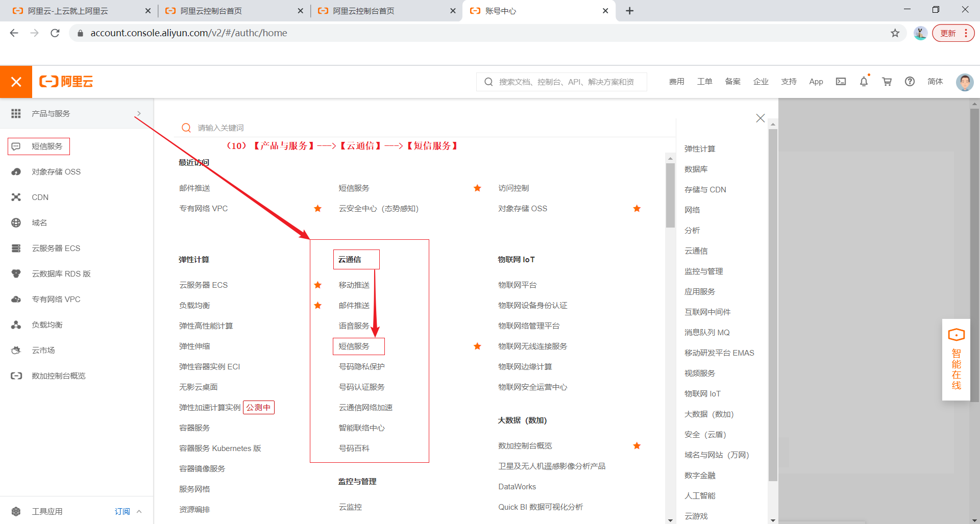Image resolution: width=980 pixels, height=524 pixels.
Task: Click the 域名 globe icon
Action: click(x=16, y=223)
